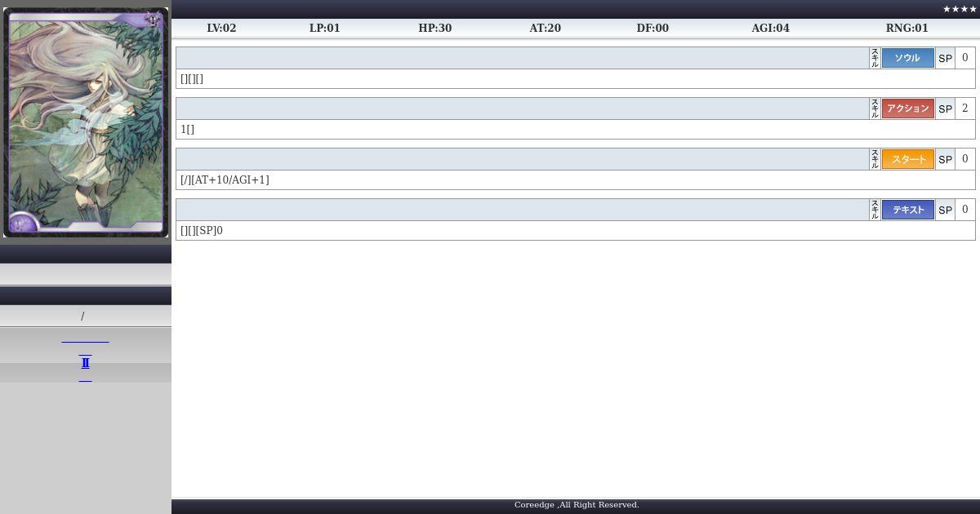
Task: Open the Ⅱ link in the sidebar
Action: coord(85,363)
